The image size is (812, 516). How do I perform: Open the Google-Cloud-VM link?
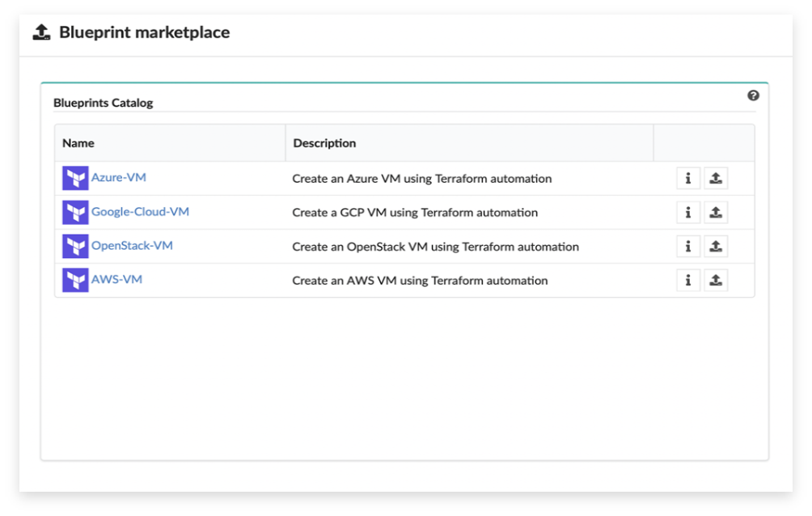coord(141,211)
